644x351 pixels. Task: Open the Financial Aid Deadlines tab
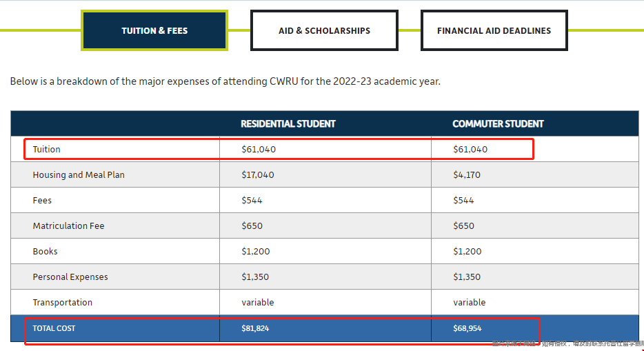(x=494, y=30)
